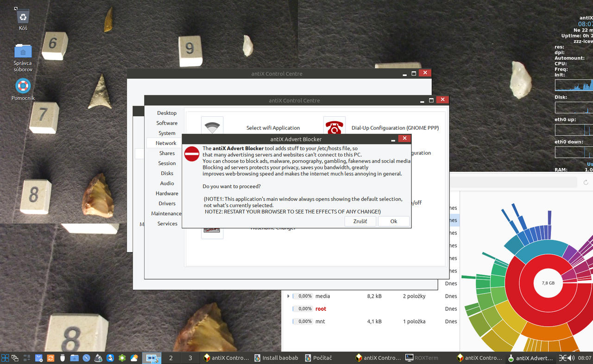The height and width of the screenshot is (364, 593).
Task: Click the 0,00% usage bar for root
Action: (303, 309)
